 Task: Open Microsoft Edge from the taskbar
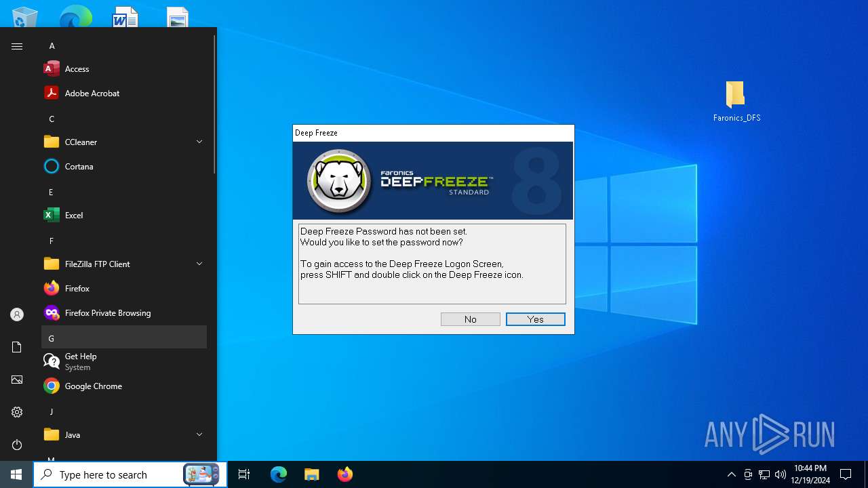(x=279, y=474)
